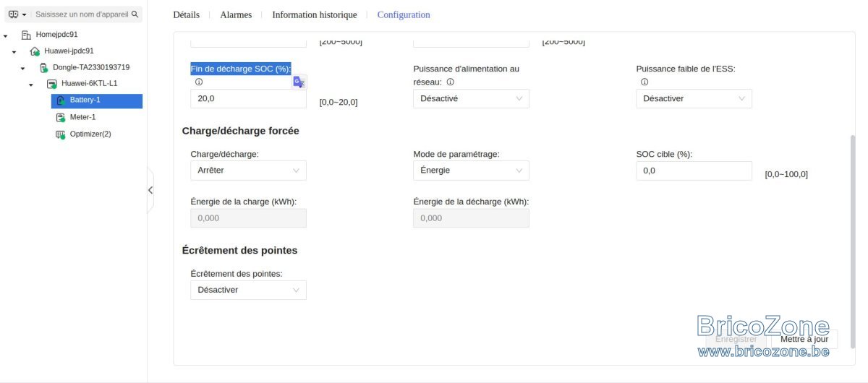Click the Énergie de la charge field
This screenshot has width=868, height=383.
pyautogui.click(x=248, y=218)
